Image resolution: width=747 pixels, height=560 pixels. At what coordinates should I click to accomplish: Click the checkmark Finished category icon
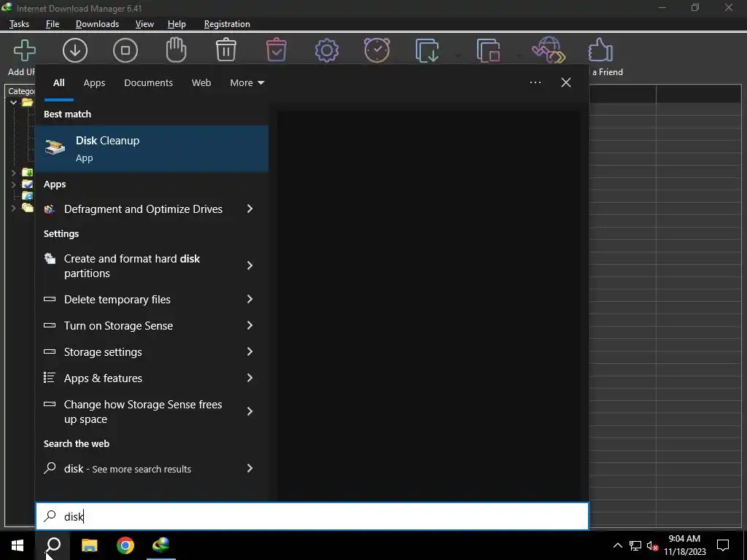coord(28,184)
